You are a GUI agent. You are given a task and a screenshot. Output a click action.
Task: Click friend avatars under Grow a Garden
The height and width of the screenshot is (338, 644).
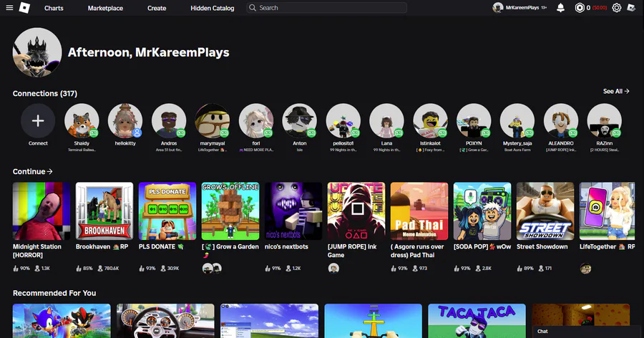[x=212, y=269]
